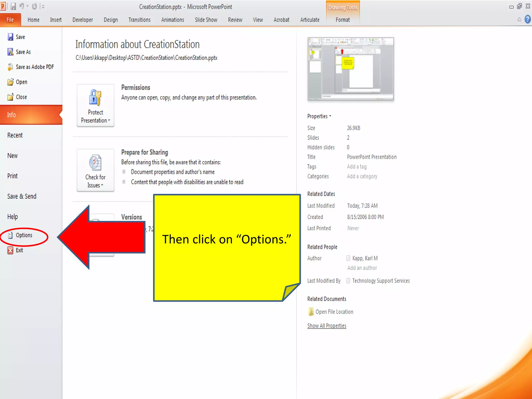Click Add a category field
The width and height of the screenshot is (532, 399).
pyautogui.click(x=362, y=176)
